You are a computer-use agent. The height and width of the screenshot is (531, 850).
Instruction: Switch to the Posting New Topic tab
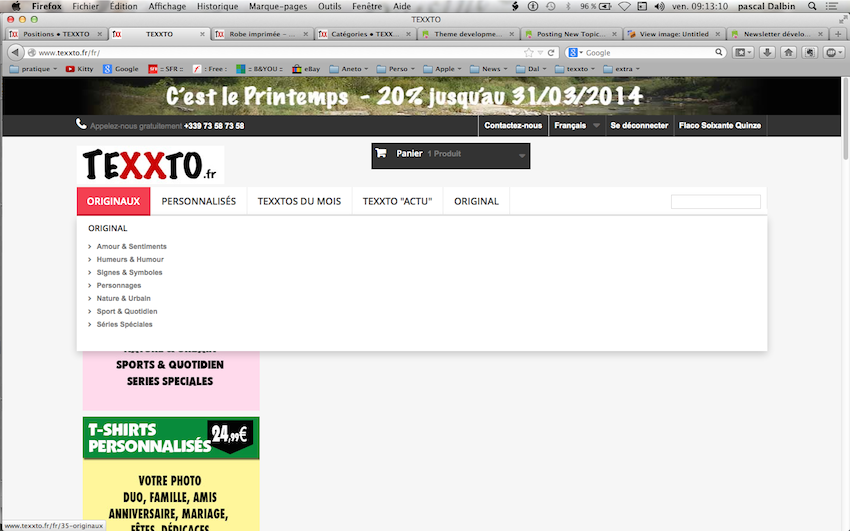point(571,34)
